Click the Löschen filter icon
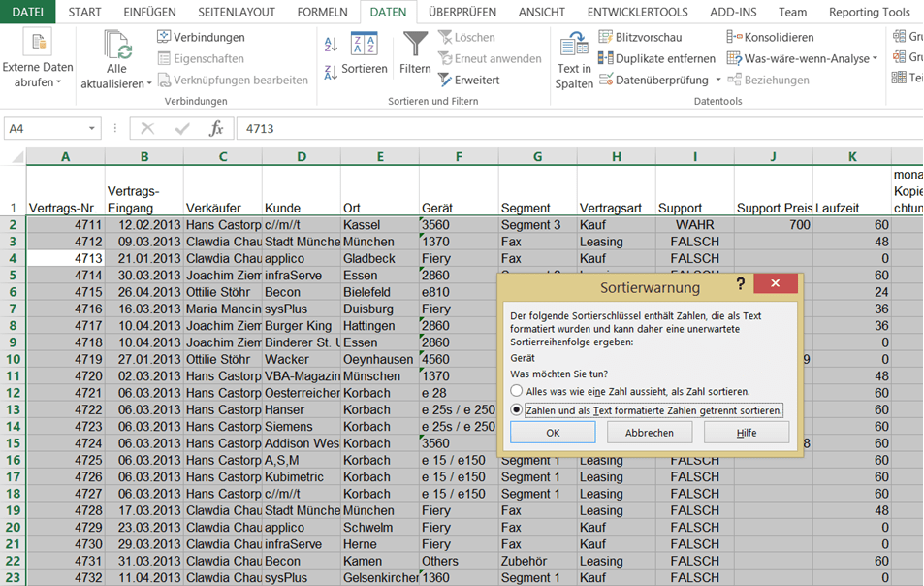 coord(445,37)
